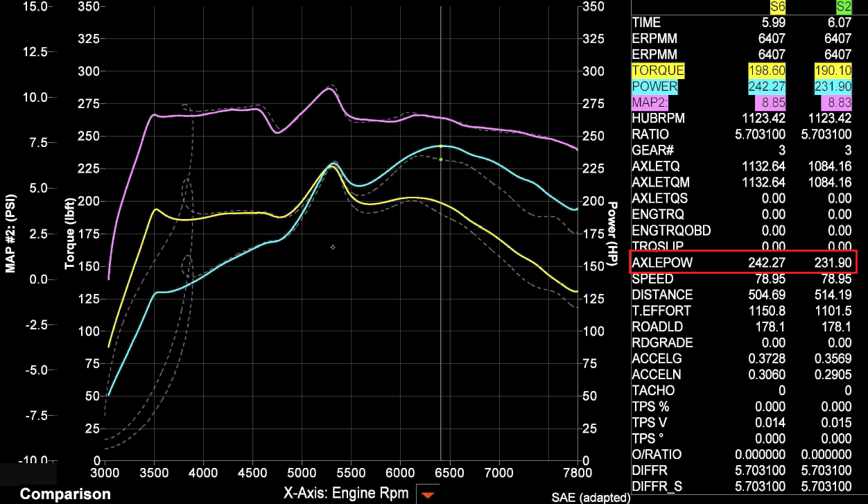
Task: Click the S2 TPS V value 0.015
Action: (837, 422)
